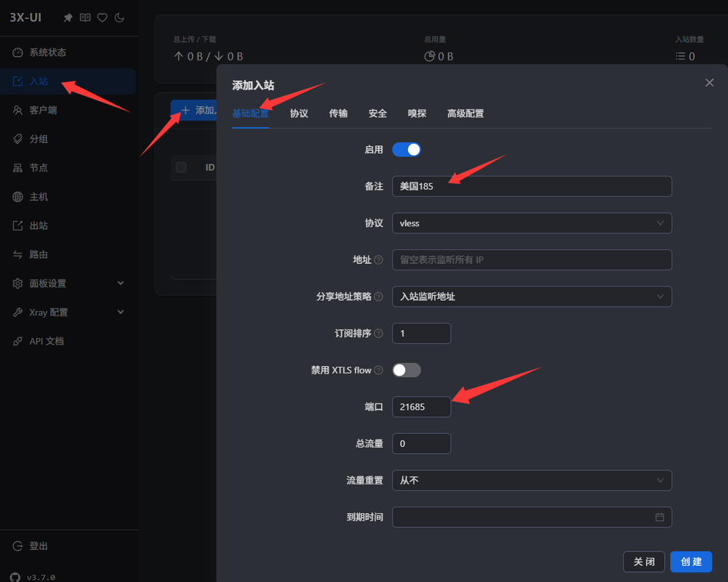Toggle dark mode moon icon

click(119, 18)
